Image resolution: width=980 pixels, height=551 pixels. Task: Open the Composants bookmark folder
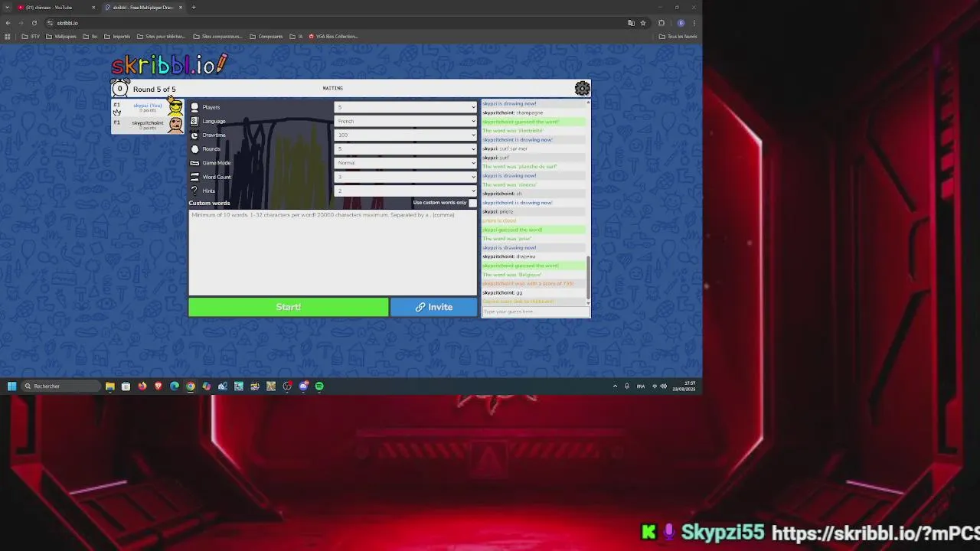click(266, 36)
